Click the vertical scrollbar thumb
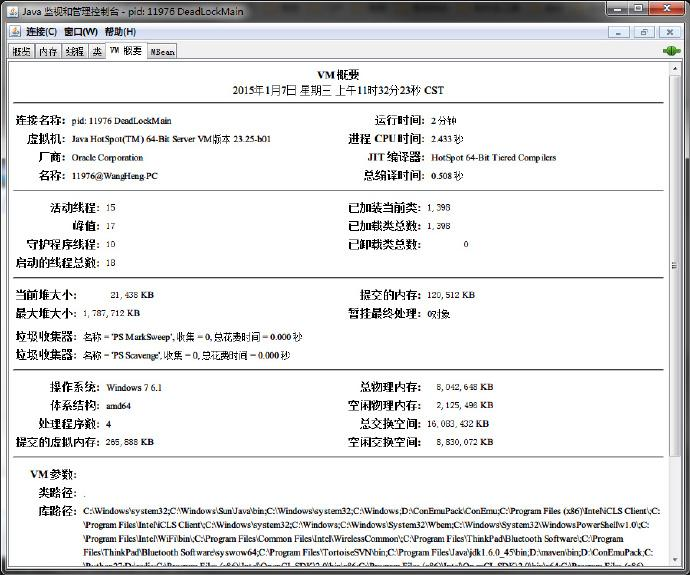 click(x=674, y=265)
